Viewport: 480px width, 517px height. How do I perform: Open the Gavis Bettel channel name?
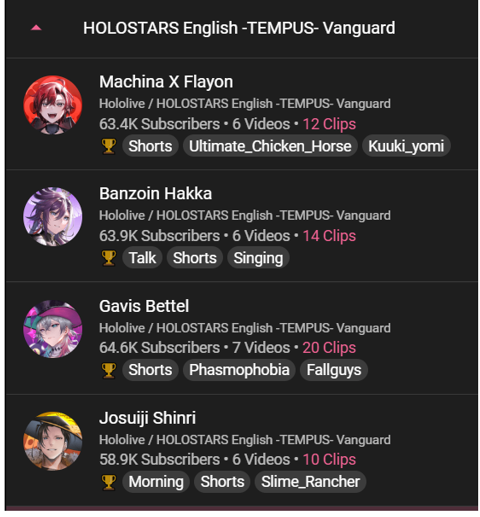(144, 306)
